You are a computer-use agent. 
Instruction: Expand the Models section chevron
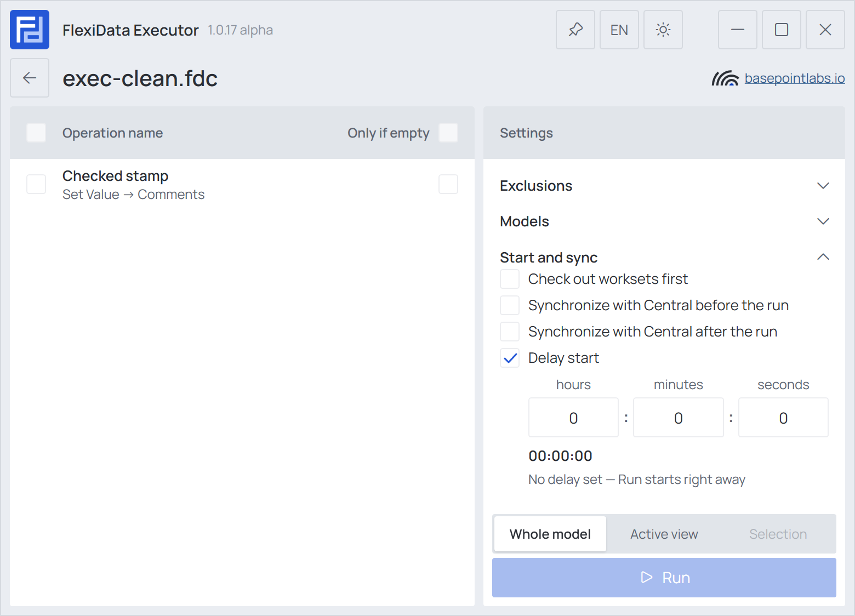click(823, 221)
